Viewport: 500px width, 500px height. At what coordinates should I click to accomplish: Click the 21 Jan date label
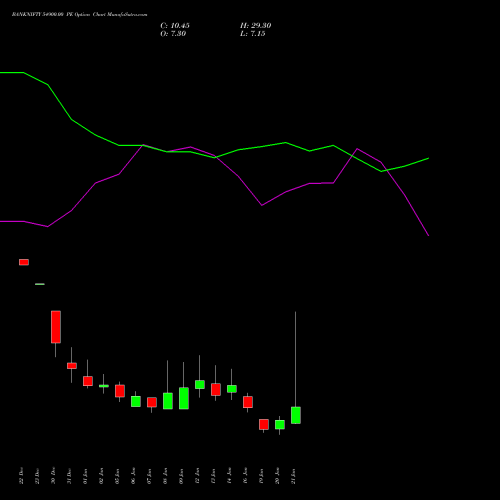pyautogui.click(x=294, y=476)
